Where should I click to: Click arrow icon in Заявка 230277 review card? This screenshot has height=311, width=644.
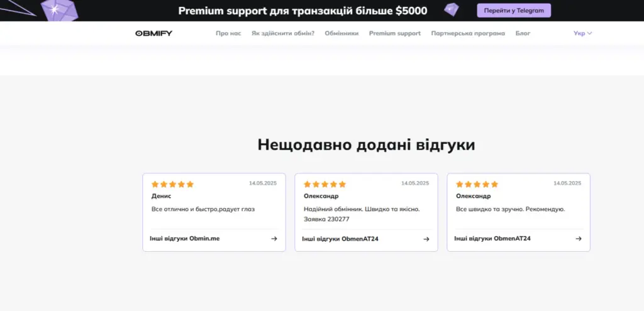pos(426,239)
